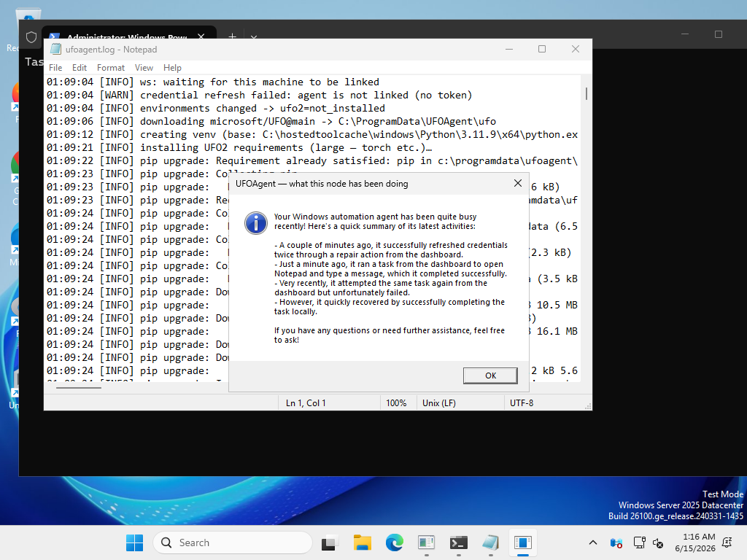Screen dimensions: 747x560
Task: Open Task View from the taskbar
Action: coord(329,542)
